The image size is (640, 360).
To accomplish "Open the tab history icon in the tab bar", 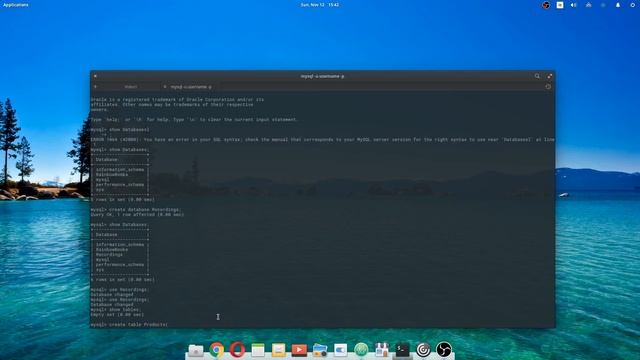I will click(x=548, y=87).
